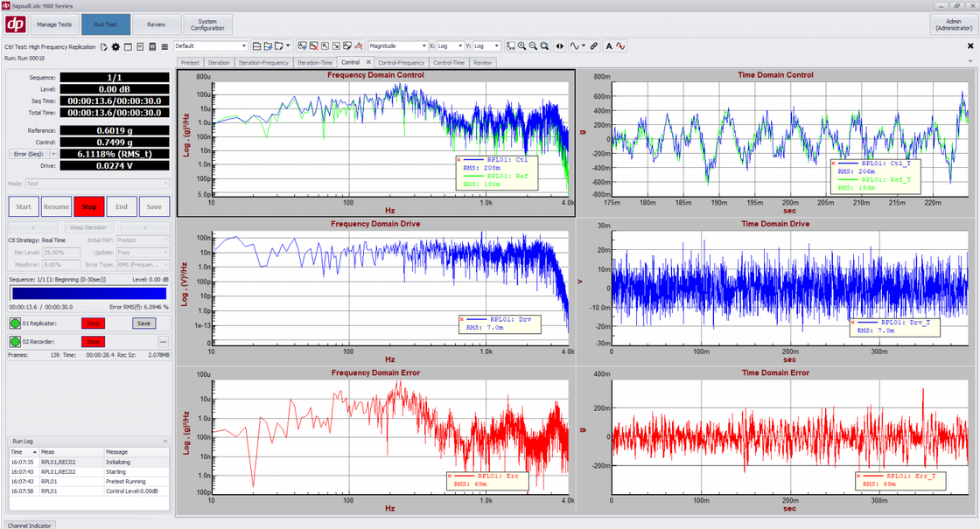The height and width of the screenshot is (529, 980).
Task: Click the horizontal expand arrows icon
Action: tap(560, 45)
